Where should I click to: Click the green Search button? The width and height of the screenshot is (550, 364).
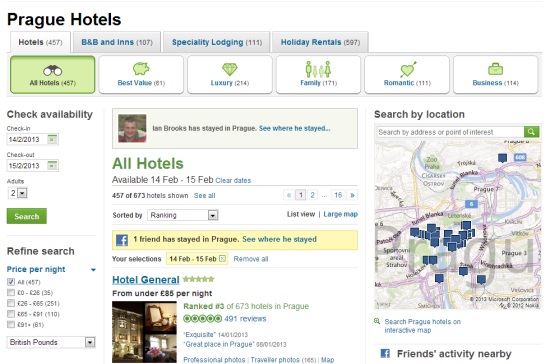click(x=27, y=216)
